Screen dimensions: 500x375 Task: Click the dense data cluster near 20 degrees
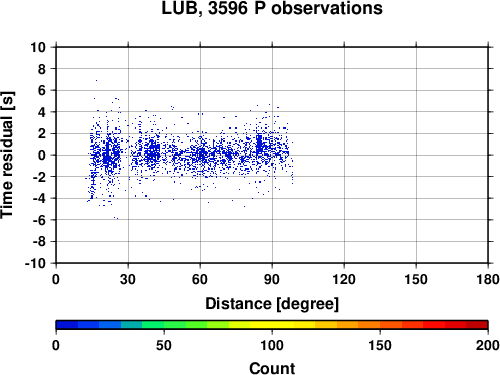(107, 155)
